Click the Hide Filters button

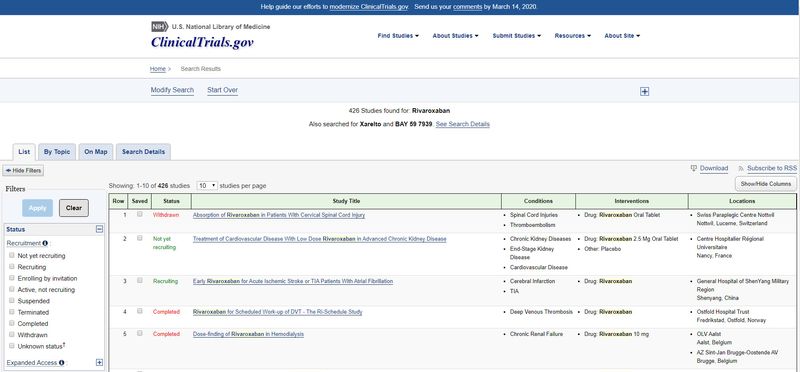[x=23, y=170]
